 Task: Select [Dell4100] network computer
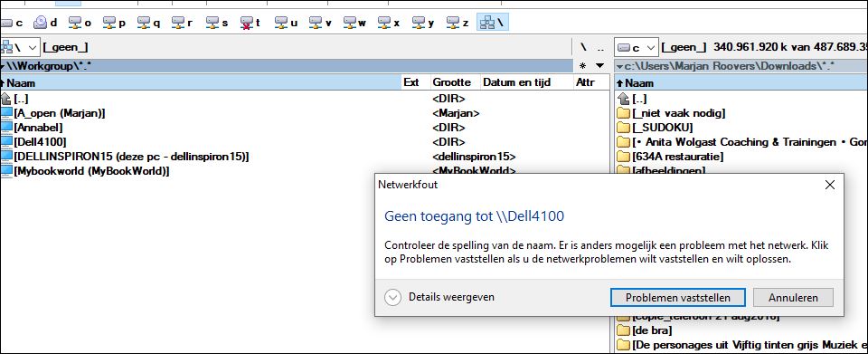click(x=40, y=142)
